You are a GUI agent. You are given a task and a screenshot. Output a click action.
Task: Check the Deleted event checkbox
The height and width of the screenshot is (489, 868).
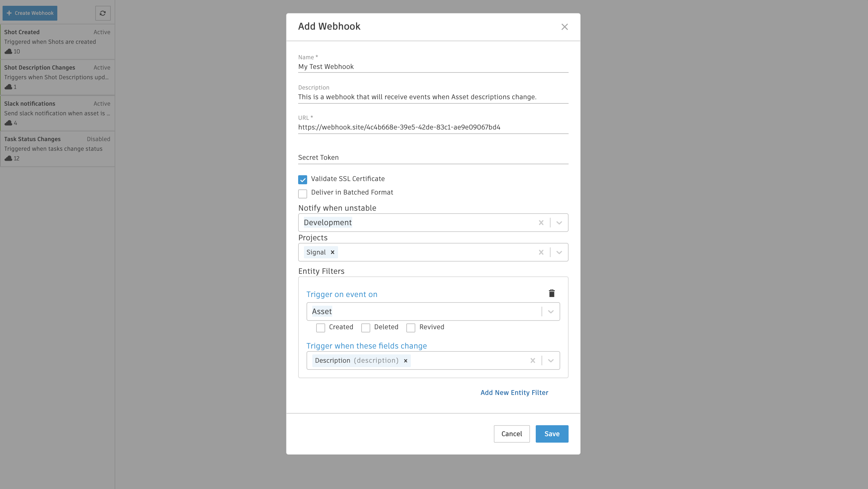366,328
